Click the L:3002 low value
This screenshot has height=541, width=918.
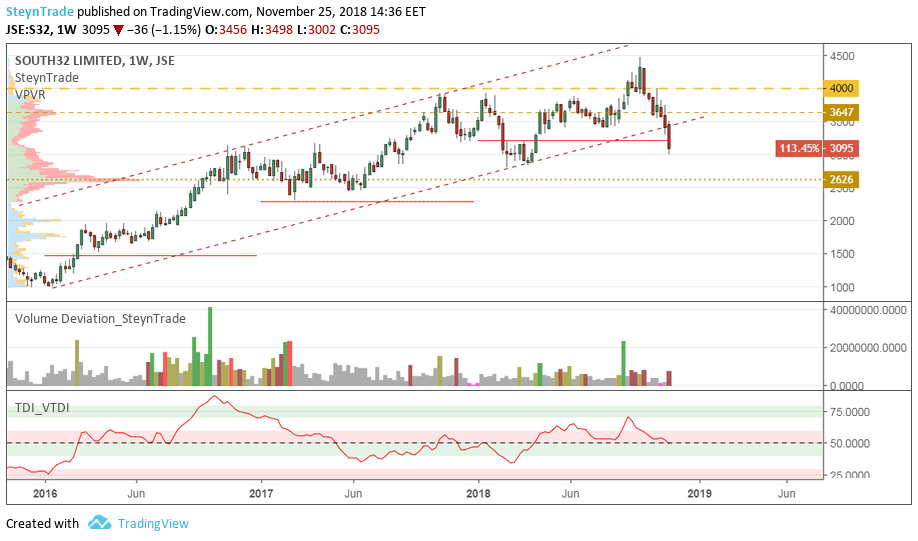pos(316,29)
